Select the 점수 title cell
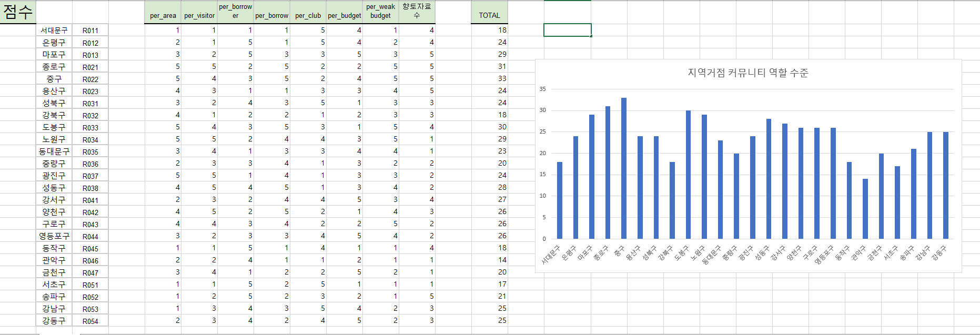This screenshot has width=980, height=335. click(18, 12)
